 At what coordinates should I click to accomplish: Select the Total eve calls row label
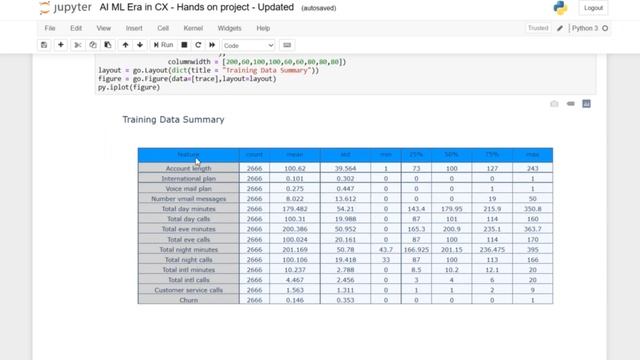pos(189,239)
